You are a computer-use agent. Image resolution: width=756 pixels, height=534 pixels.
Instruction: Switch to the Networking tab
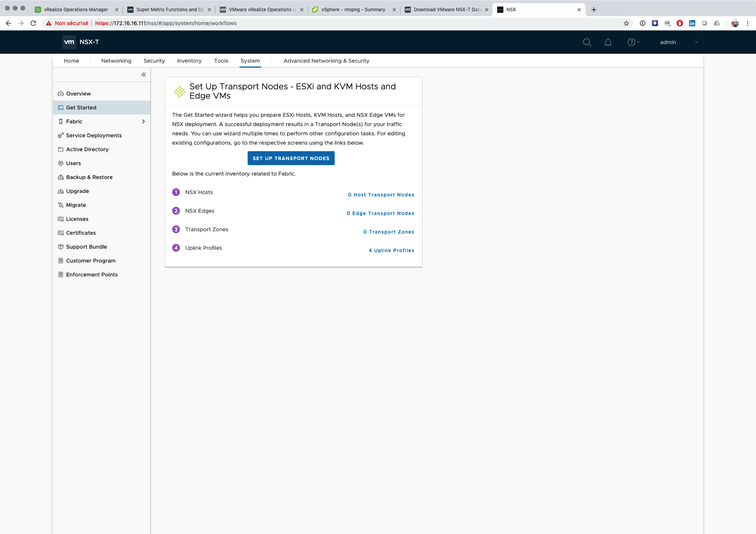click(x=116, y=61)
